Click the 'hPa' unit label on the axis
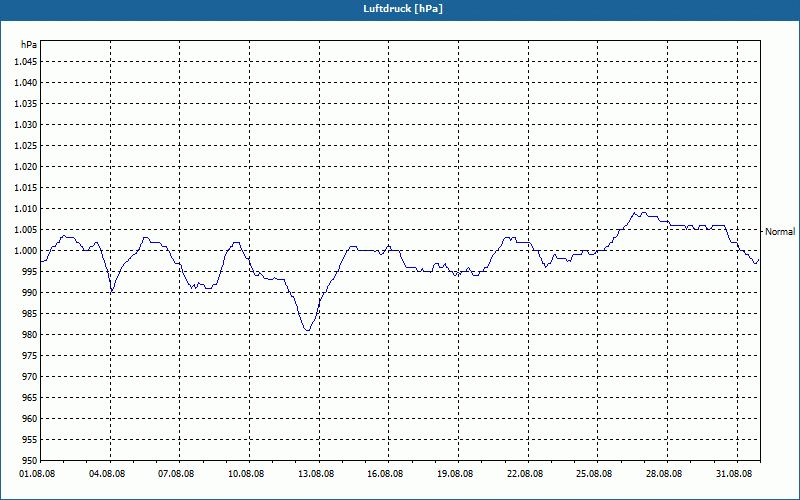The height and width of the screenshot is (500, 800). (x=29, y=45)
